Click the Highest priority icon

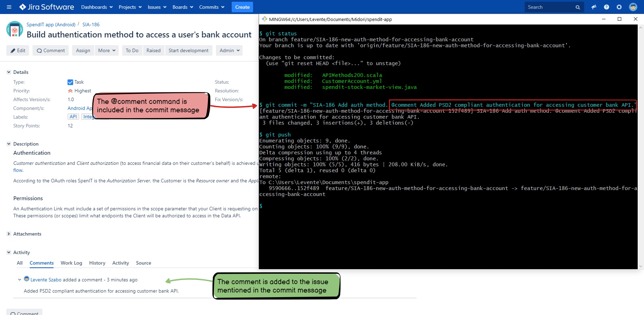pos(70,91)
